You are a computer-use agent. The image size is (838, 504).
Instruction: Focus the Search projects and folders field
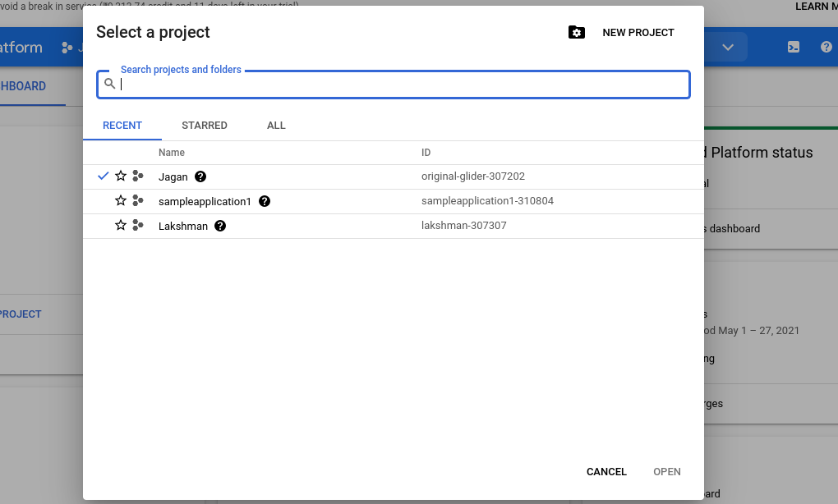394,85
